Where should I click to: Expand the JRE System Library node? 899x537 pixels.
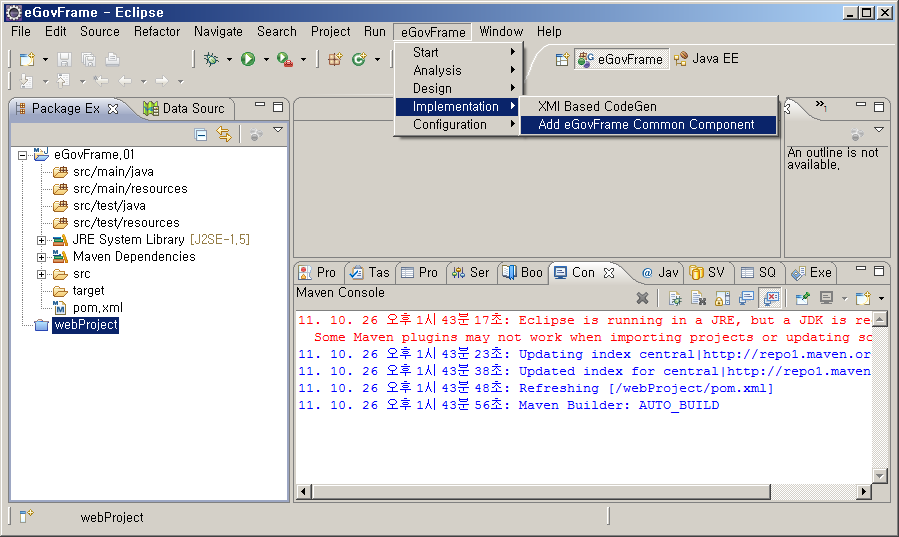click(x=42, y=240)
